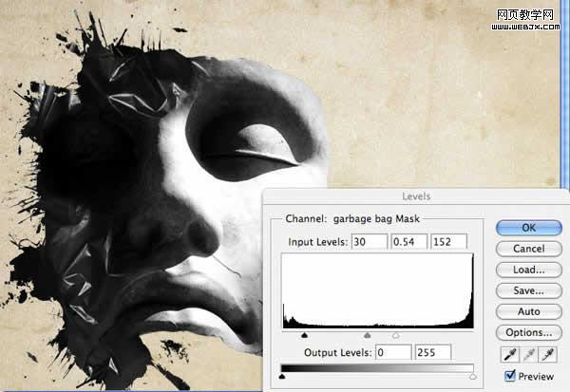Screen dimensions: 570x392
Task: Click the gray midtone slider under histogram
Action: 368,335
